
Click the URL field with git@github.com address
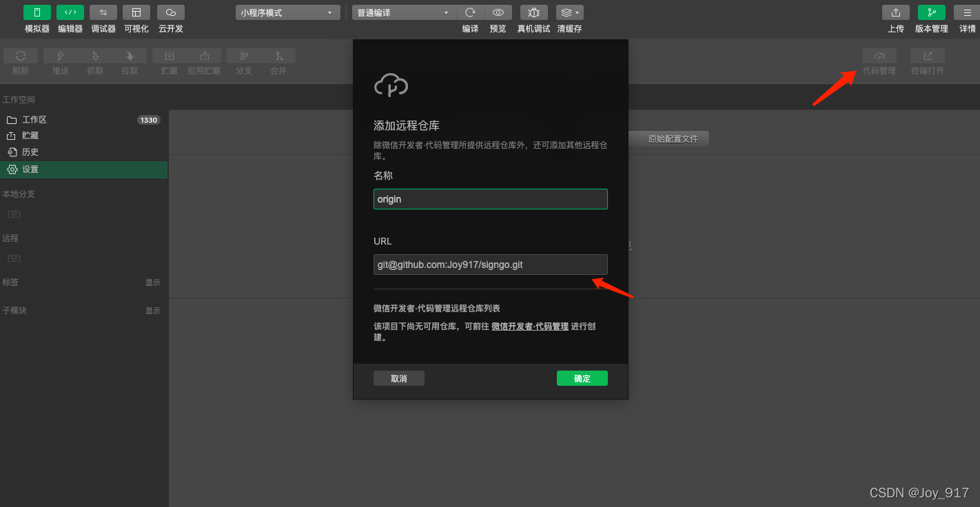pyautogui.click(x=491, y=265)
